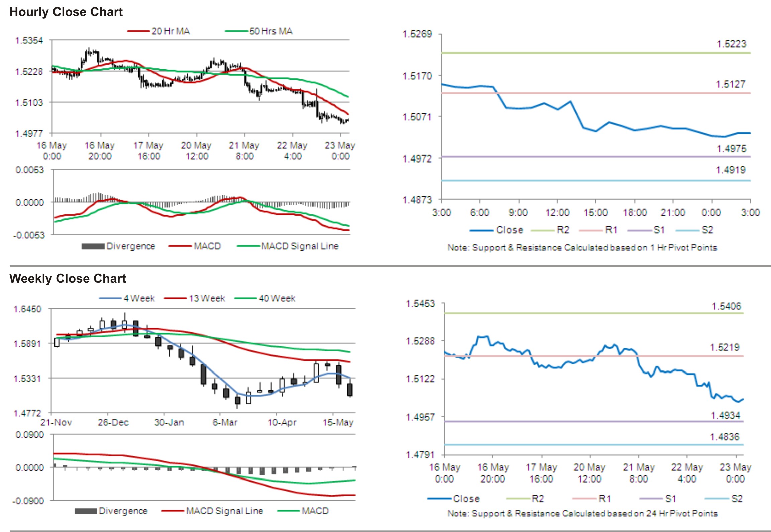The width and height of the screenshot is (771, 532).
Task: Click the 1.4873 y-axis value
Action: pyautogui.click(x=417, y=200)
